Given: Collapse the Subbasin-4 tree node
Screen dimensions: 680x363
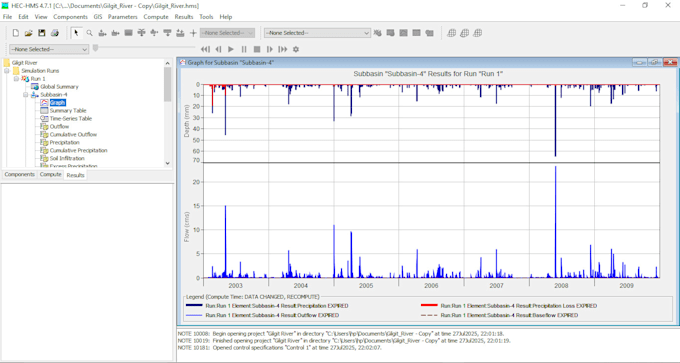Looking at the screenshot, I should tap(26, 95).
